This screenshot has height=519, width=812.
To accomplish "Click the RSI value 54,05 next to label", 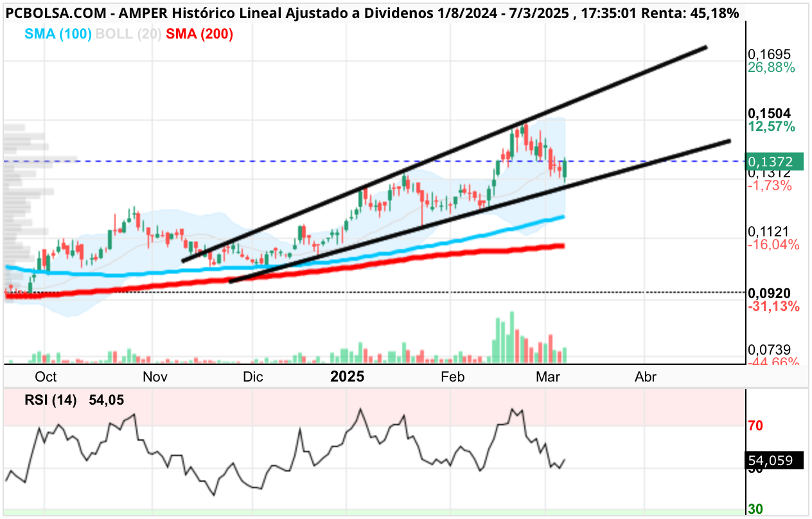I will click(x=106, y=401).
